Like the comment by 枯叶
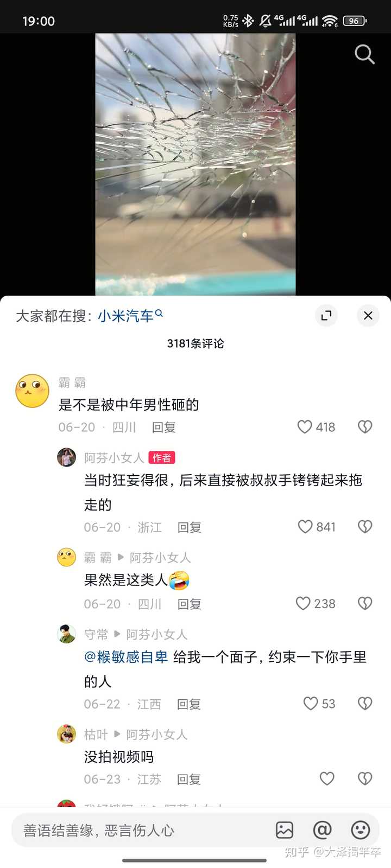391x868 pixels. (327, 778)
